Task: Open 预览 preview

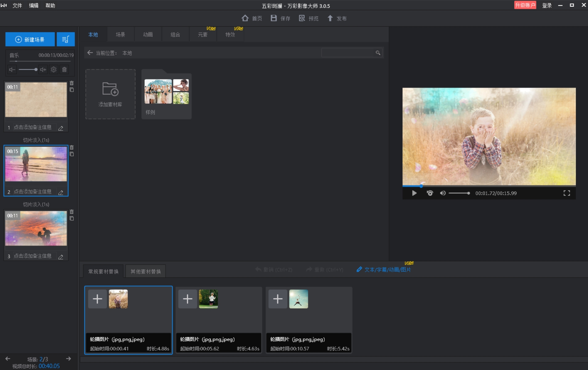Action: click(309, 18)
